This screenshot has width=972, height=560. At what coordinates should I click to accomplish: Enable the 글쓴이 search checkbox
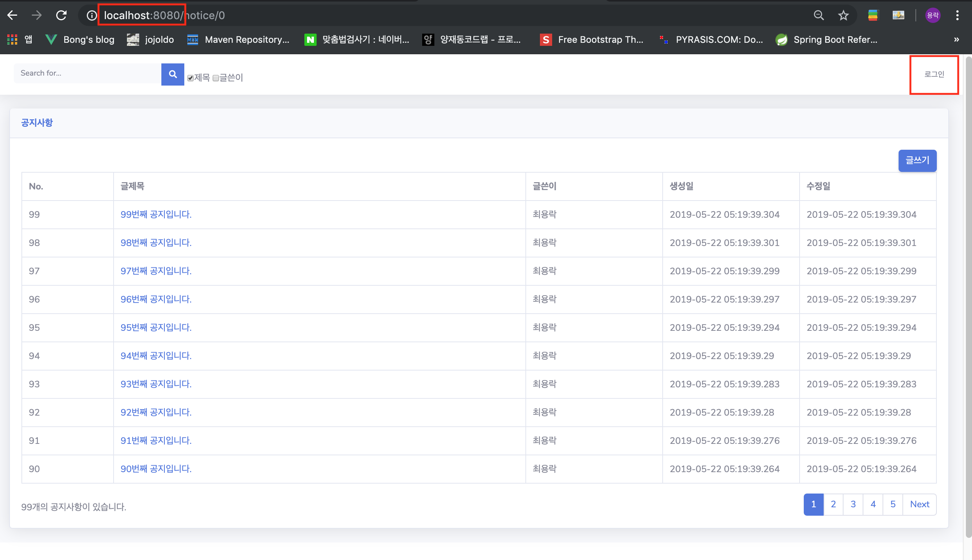pos(216,78)
